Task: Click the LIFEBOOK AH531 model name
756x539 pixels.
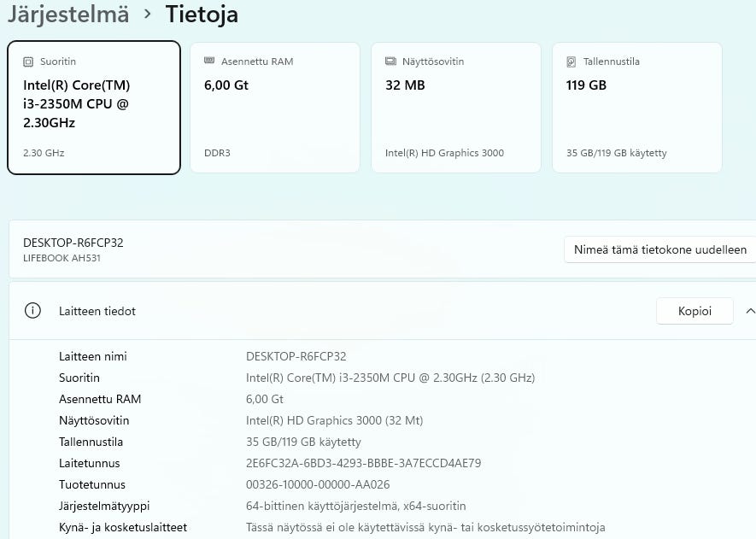Action: tap(62, 258)
